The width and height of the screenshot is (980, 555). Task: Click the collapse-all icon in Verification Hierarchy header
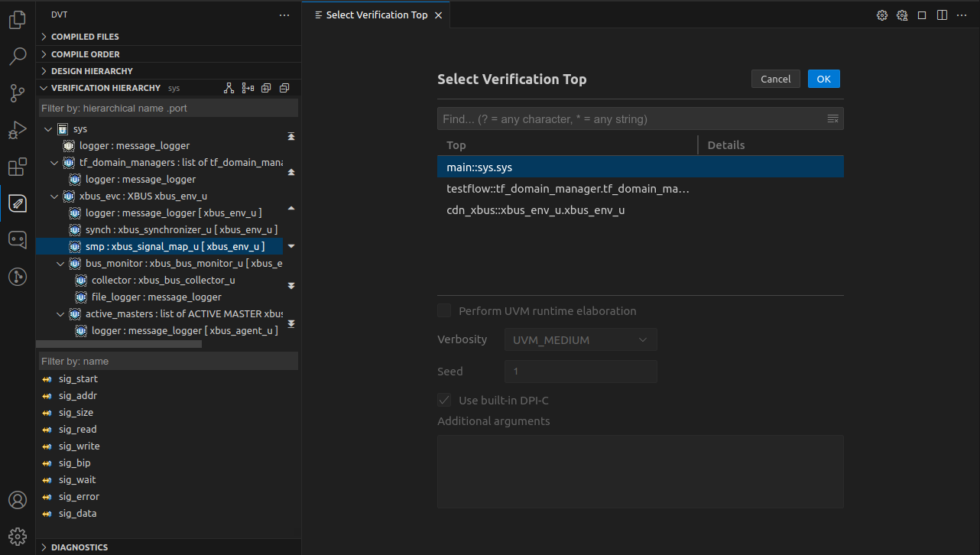[284, 88]
